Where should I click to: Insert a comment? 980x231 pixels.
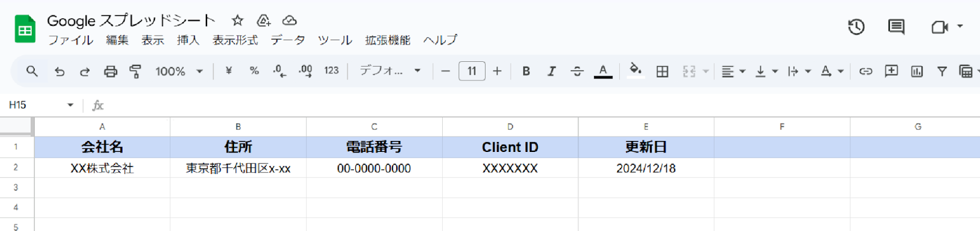[x=891, y=71]
